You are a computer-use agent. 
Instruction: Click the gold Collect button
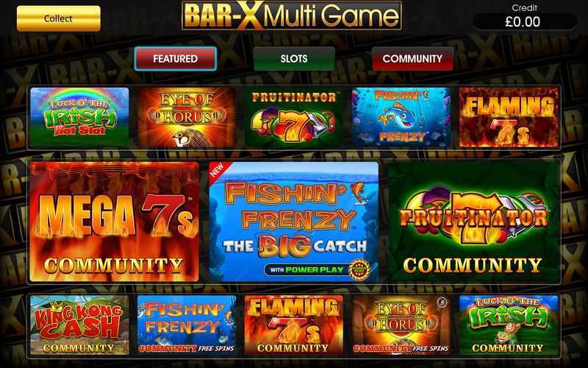pyautogui.click(x=59, y=18)
